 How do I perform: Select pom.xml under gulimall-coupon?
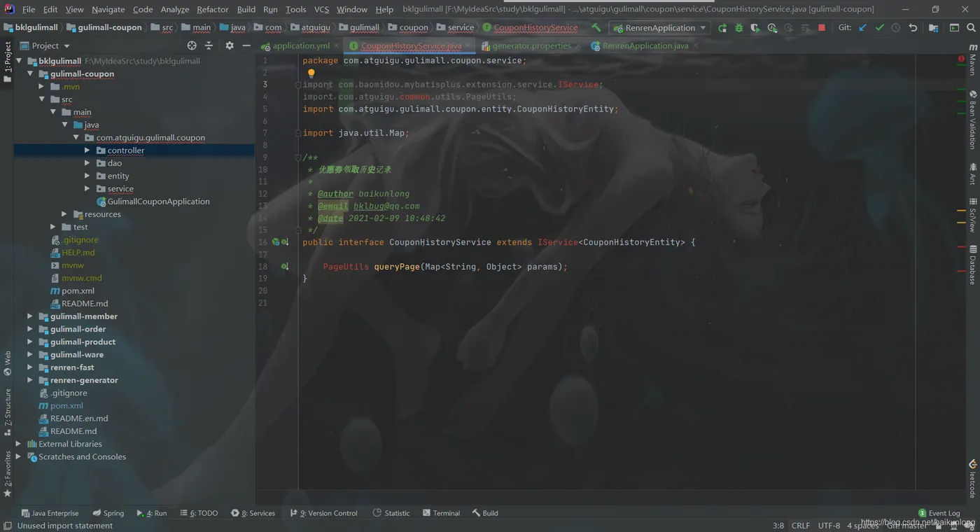click(78, 290)
